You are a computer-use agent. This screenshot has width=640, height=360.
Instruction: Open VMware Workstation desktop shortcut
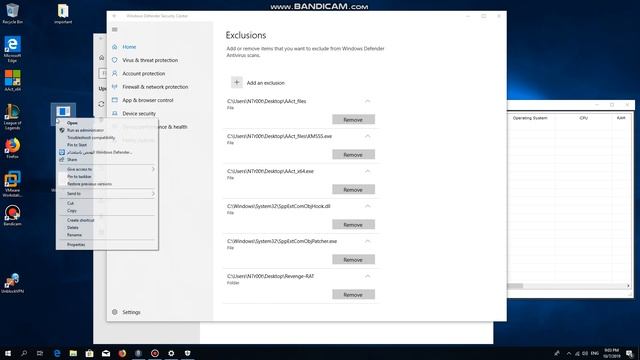tap(12, 184)
